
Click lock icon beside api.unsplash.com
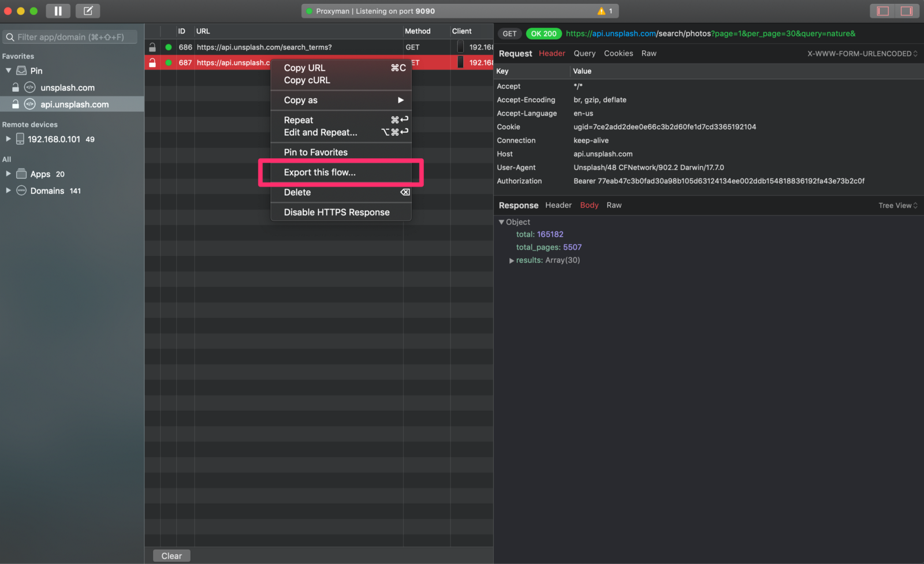pos(16,104)
